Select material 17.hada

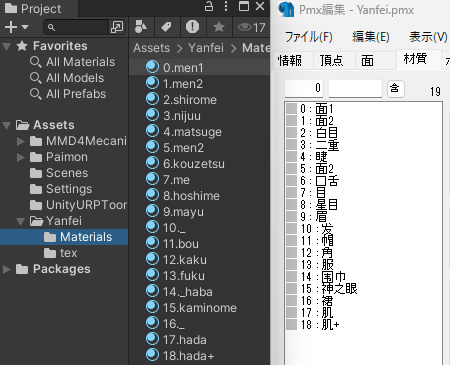click(x=199, y=340)
